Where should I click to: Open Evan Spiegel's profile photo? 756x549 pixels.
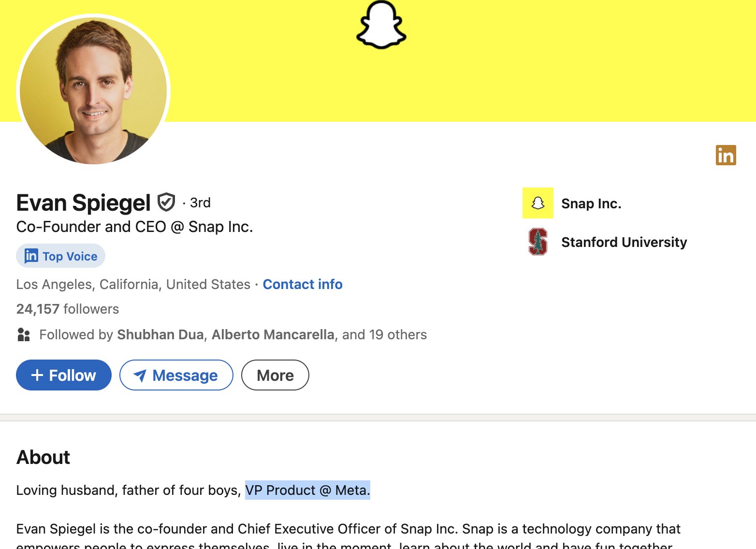point(93,91)
